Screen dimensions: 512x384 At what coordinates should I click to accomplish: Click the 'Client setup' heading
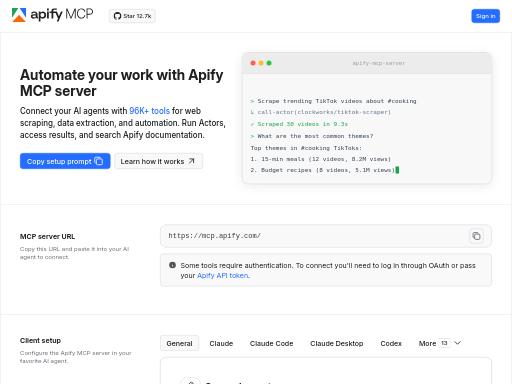click(x=40, y=341)
